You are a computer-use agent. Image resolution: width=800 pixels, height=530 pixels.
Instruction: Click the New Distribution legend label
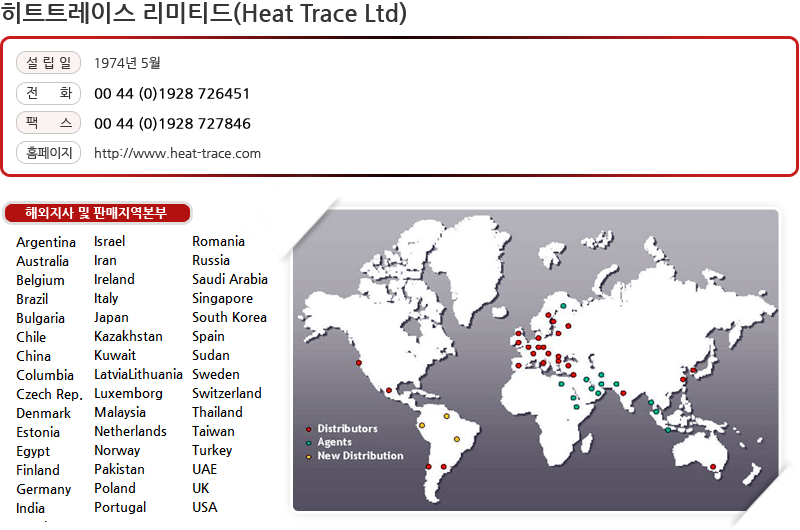tap(360, 456)
